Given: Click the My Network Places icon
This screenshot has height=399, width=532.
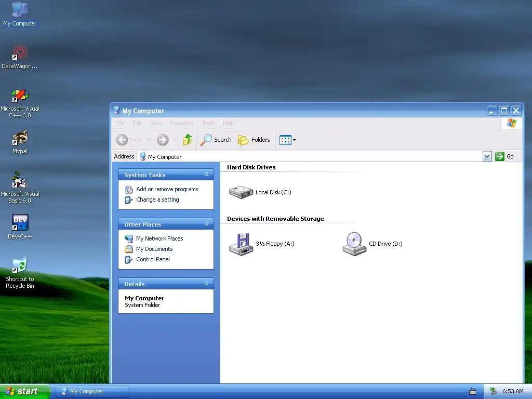Looking at the screenshot, I should pos(129,238).
